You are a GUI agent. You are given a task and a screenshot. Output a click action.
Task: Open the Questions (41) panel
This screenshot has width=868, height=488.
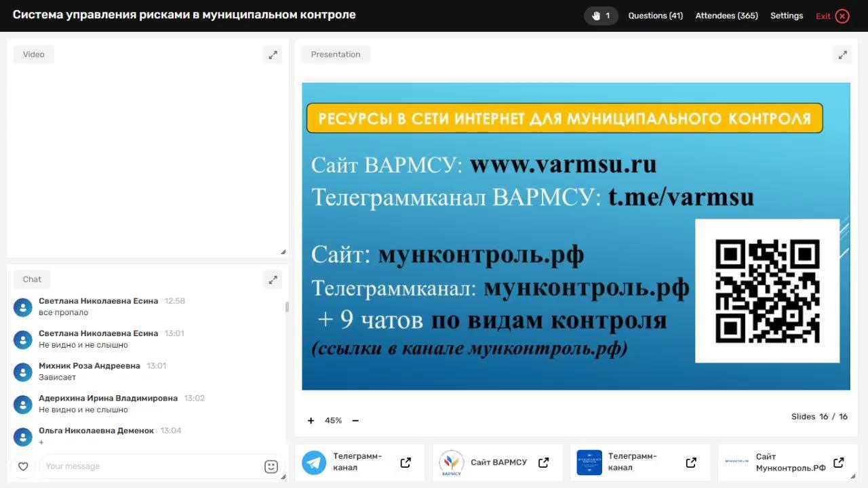coord(655,16)
